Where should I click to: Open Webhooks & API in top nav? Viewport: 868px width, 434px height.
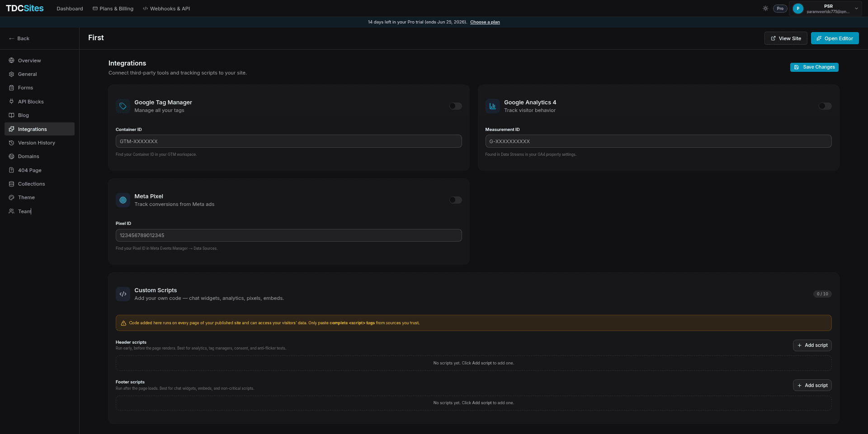click(166, 9)
